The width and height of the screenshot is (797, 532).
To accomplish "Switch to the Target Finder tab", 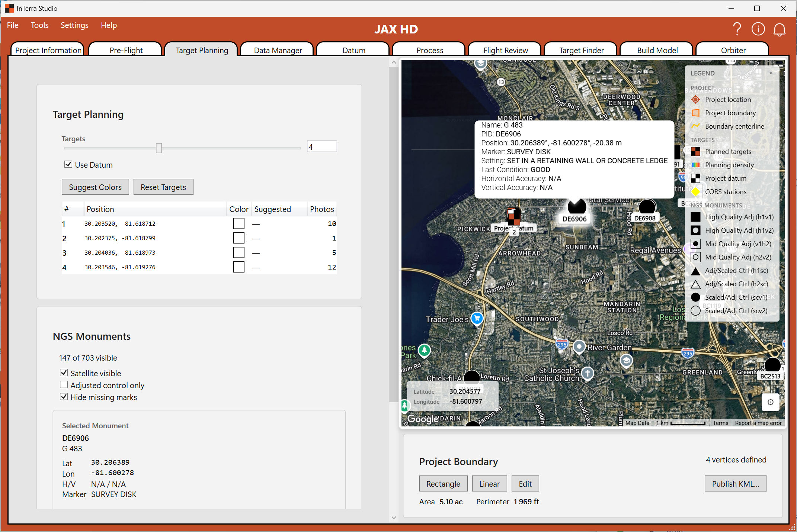I will (581, 50).
